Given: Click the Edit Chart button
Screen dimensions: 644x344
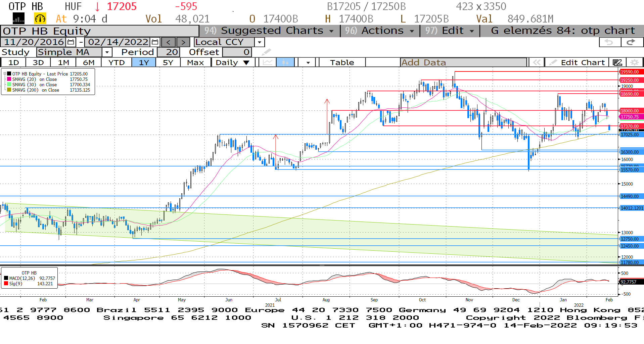Looking at the screenshot, I should pyautogui.click(x=577, y=62).
